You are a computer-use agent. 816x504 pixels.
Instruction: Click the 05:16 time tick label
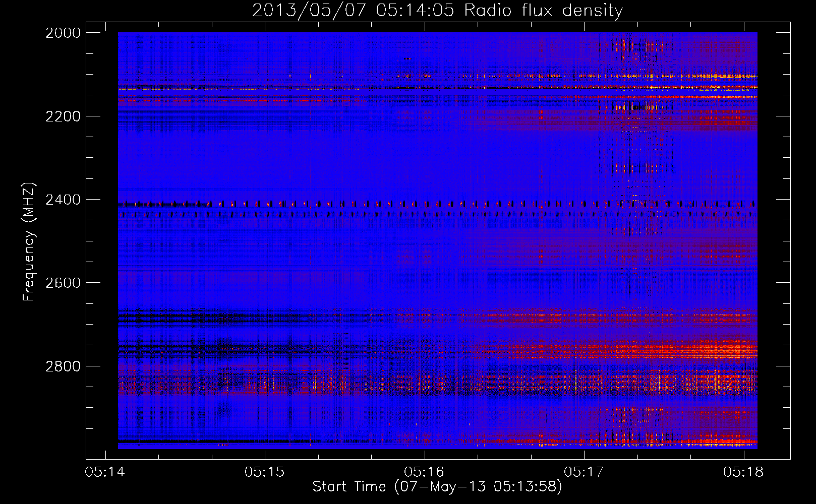tap(424, 472)
